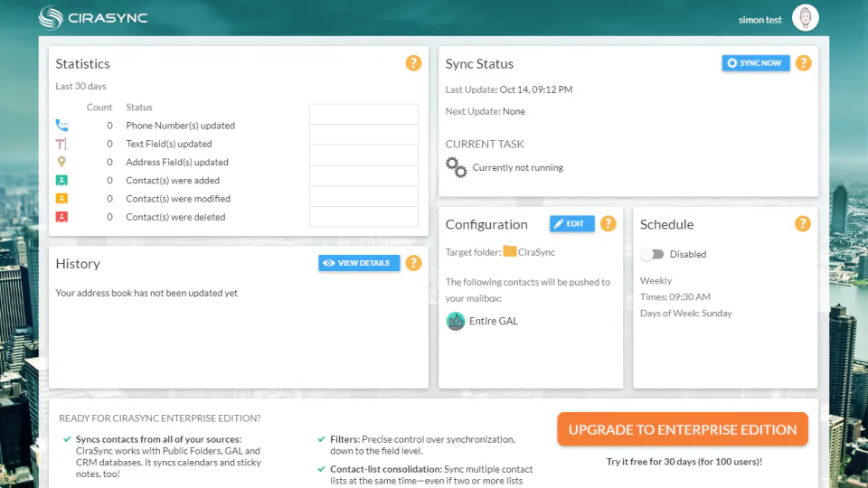View details of sync History
Viewport: 868px width, 488px height.
coord(359,263)
